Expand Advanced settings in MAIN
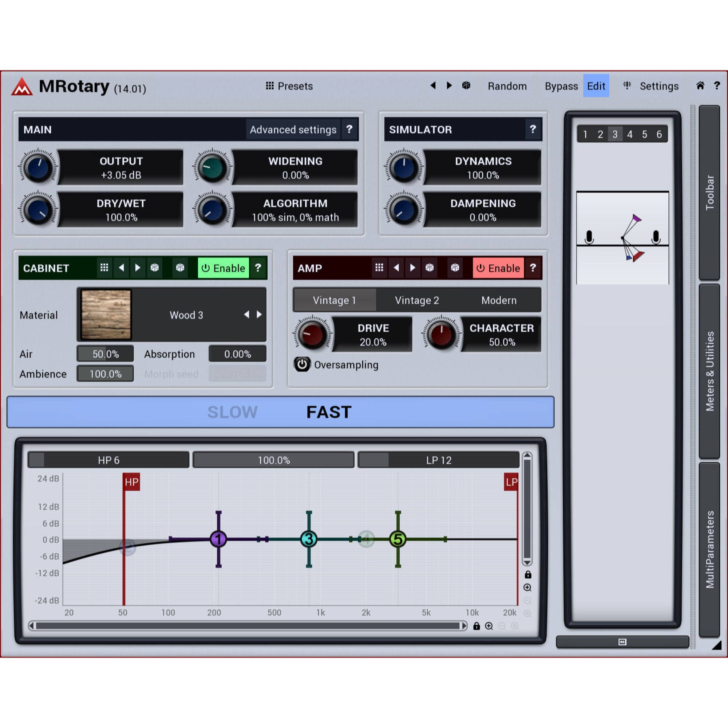The image size is (728, 728). (293, 130)
